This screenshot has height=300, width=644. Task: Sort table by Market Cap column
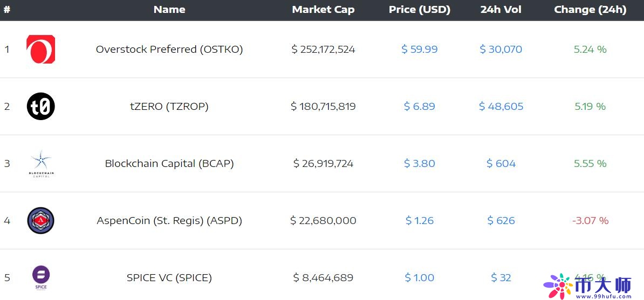coord(323,10)
